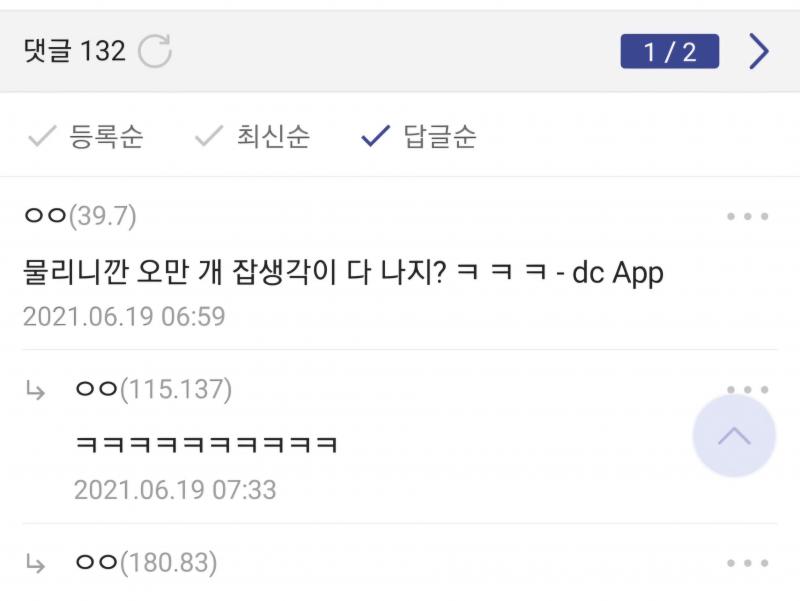
Task: Open the 1 / 2 page selector
Action: point(669,51)
